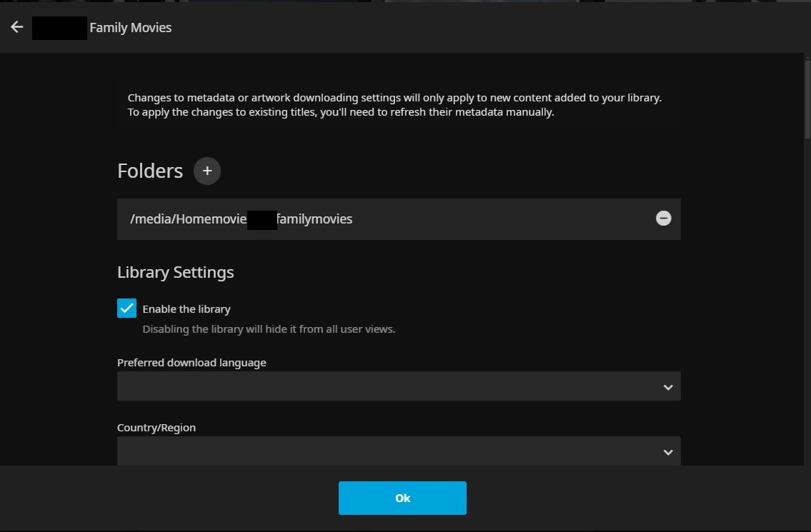Click the chevron in the Preferred download language field
This screenshot has width=811, height=532.
(667, 387)
